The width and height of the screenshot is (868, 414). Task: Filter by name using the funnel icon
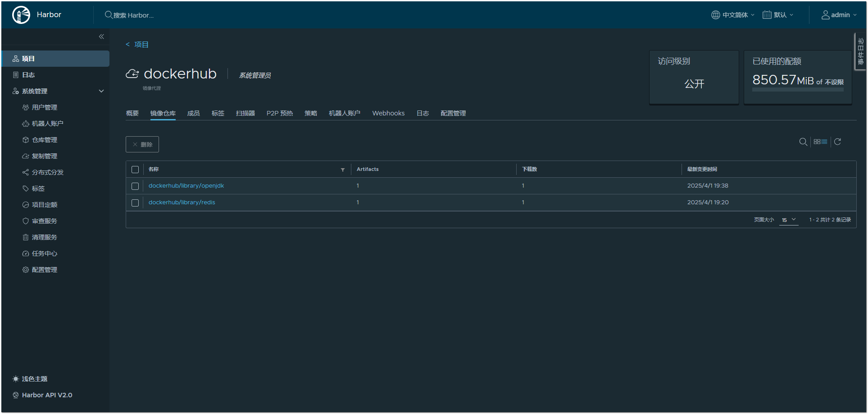pyautogui.click(x=343, y=170)
